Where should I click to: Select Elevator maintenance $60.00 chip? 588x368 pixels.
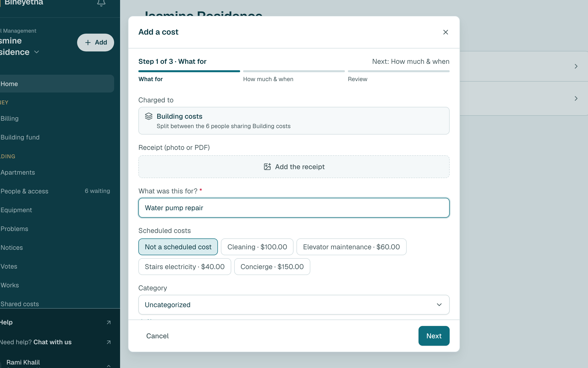click(351, 247)
